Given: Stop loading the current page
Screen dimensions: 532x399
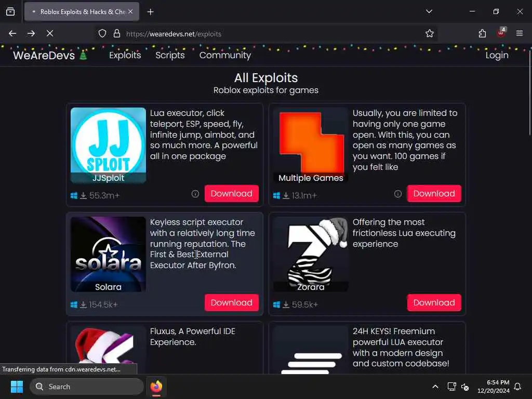Looking at the screenshot, I should point(50,33).
